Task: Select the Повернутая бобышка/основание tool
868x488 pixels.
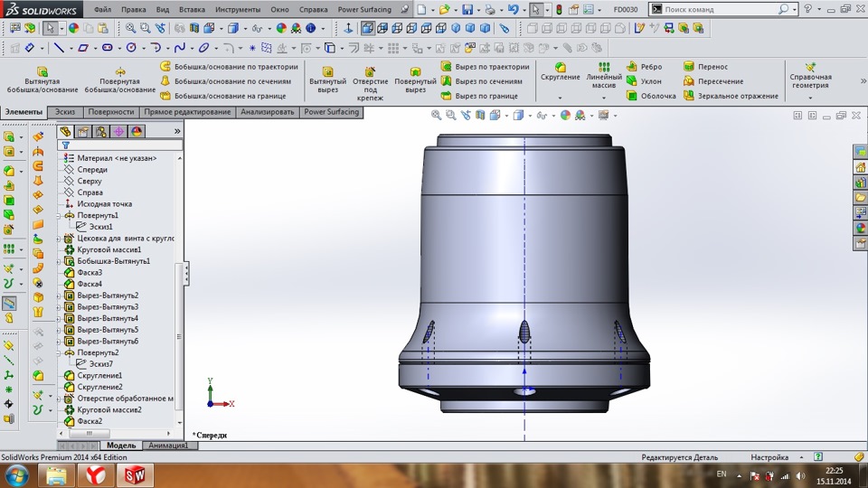Action: click(119, 80)
